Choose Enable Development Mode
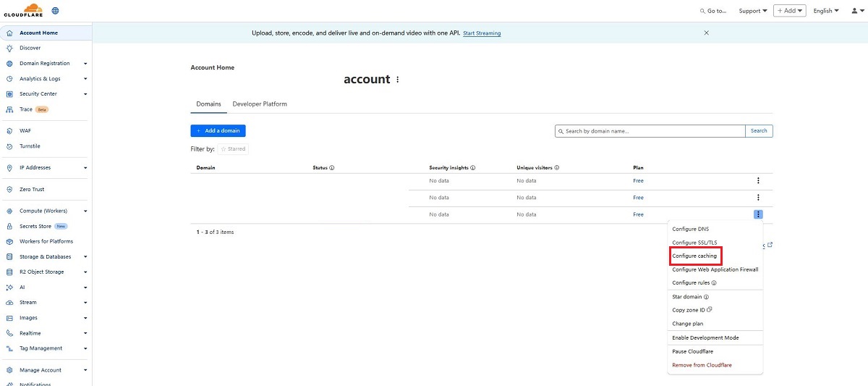The image size is (868, 386). [705, 337]
